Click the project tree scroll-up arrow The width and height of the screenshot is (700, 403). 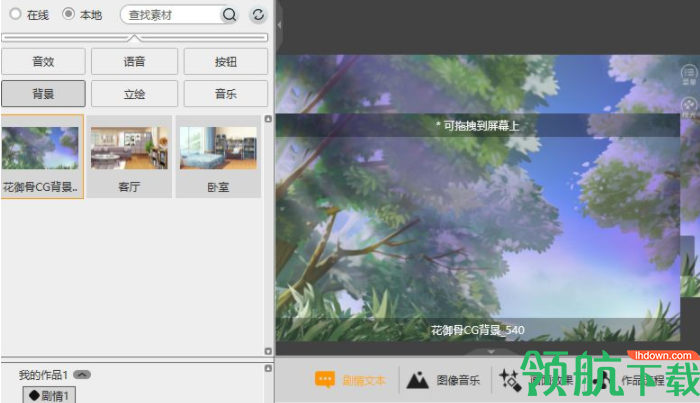(x=268, y=368)
